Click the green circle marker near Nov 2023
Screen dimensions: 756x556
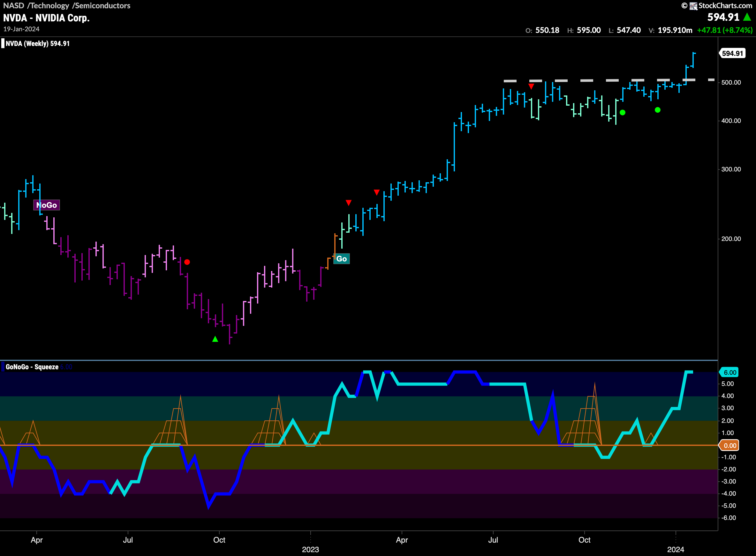click(622, 112)
